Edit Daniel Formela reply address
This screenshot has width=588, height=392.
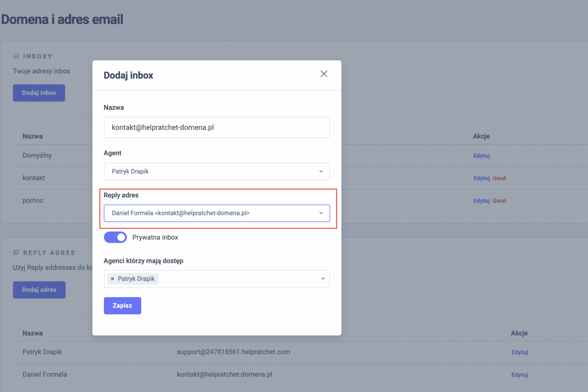[x=519, y=375]
